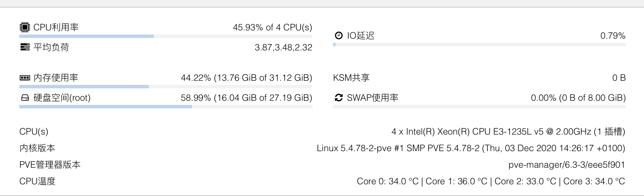Click the PVE管理器版本 label

[x=50, y=165]
